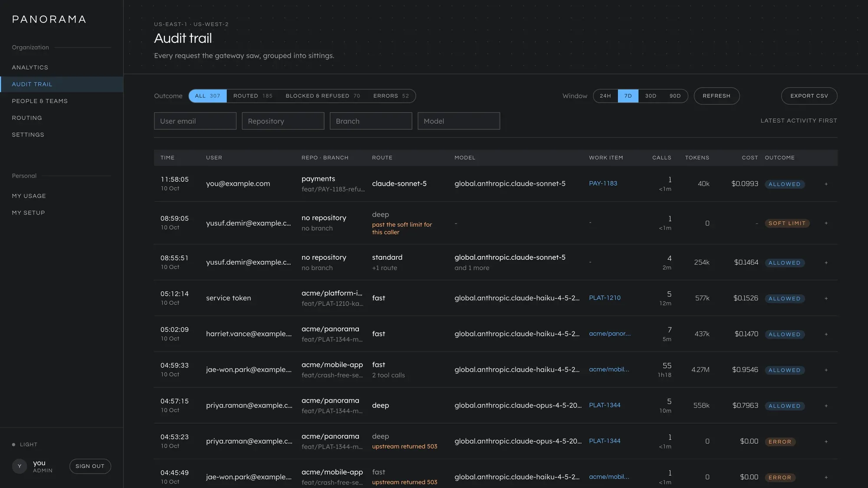Click the Calls column header
This screenshot has width=868, height=488.
[x=662, y=157]
